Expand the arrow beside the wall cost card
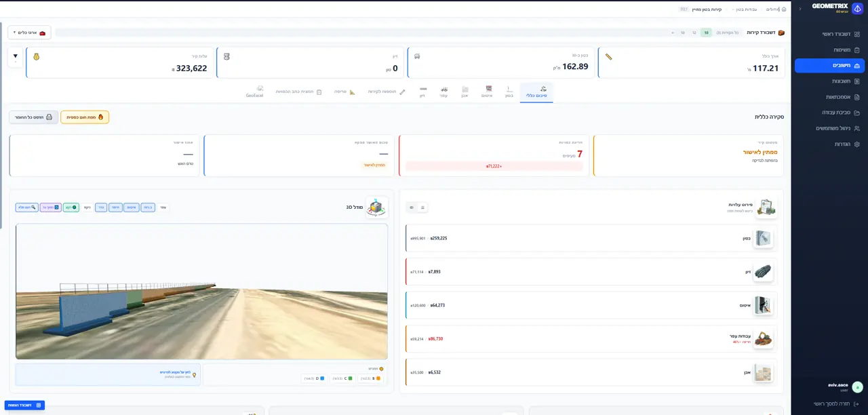 point(16,58)
